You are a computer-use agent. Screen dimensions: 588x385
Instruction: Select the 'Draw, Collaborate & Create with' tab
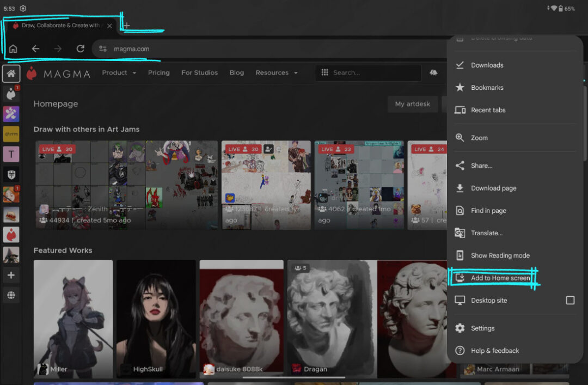click(x=60, y=26)
